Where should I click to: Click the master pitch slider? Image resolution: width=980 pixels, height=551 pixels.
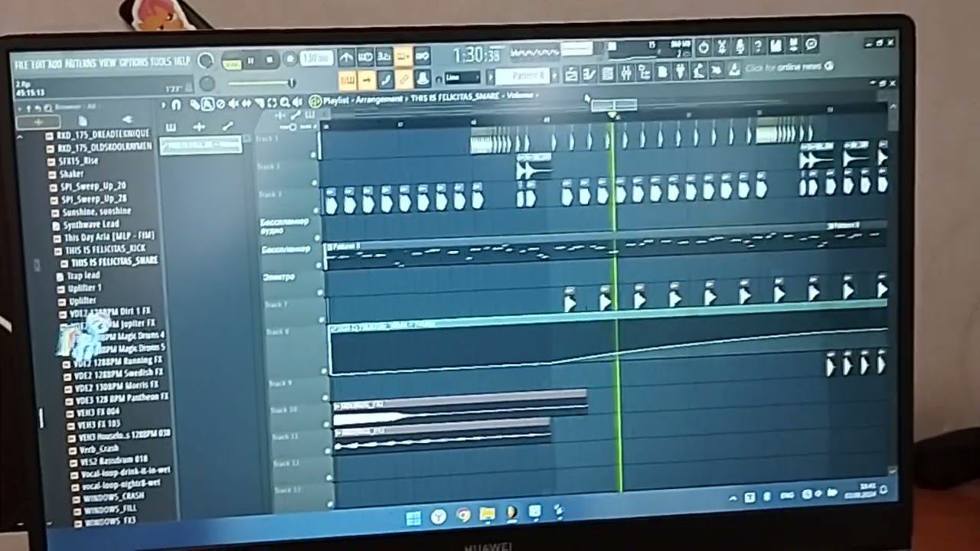click(260, 83)
